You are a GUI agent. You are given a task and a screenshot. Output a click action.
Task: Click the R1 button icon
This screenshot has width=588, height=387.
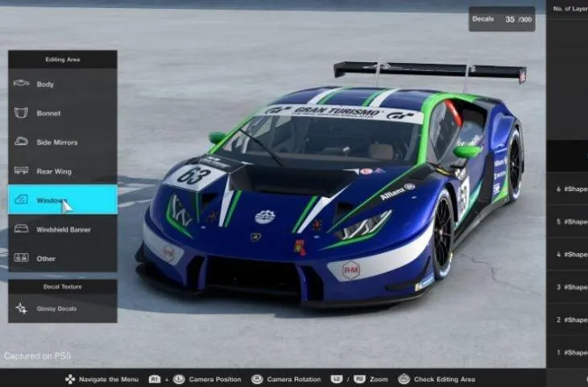[155, 379]
